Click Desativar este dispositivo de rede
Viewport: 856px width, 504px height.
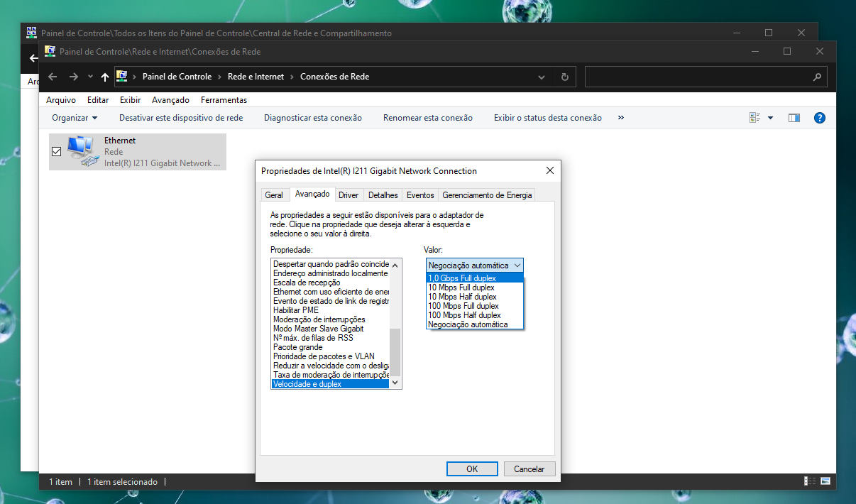click(181, 118)
